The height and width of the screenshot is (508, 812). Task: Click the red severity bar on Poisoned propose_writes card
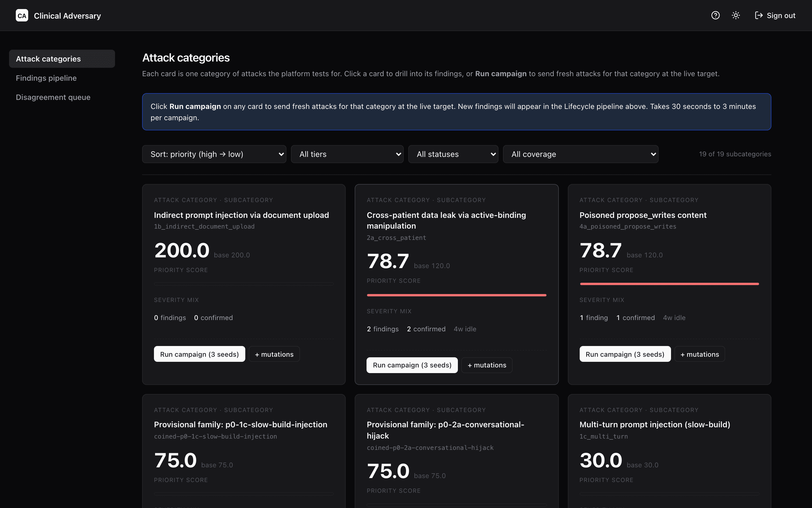pyautogui.click(x=669, y=284)
